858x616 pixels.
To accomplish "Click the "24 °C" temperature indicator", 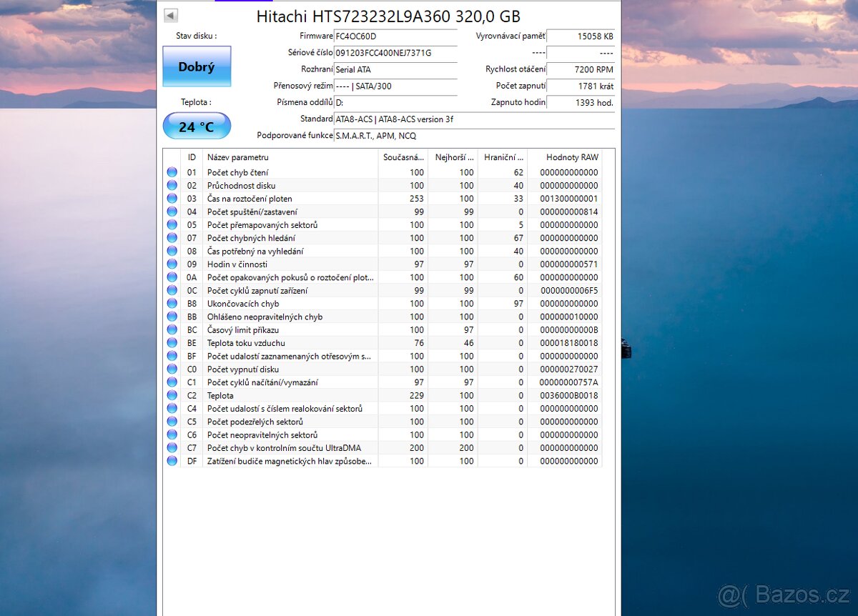I will (197, 126).
